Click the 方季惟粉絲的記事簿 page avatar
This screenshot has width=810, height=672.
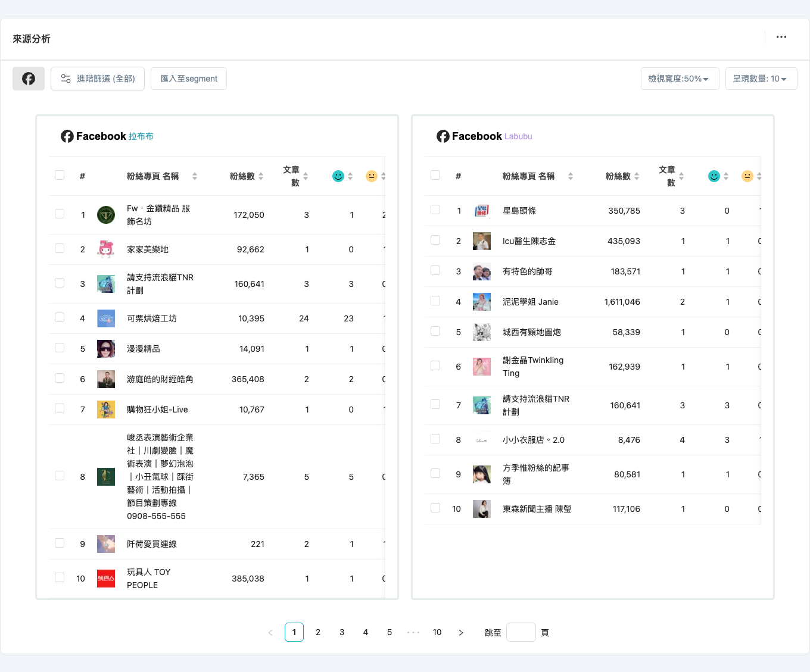pyautogui.click(x=482, y=474)
